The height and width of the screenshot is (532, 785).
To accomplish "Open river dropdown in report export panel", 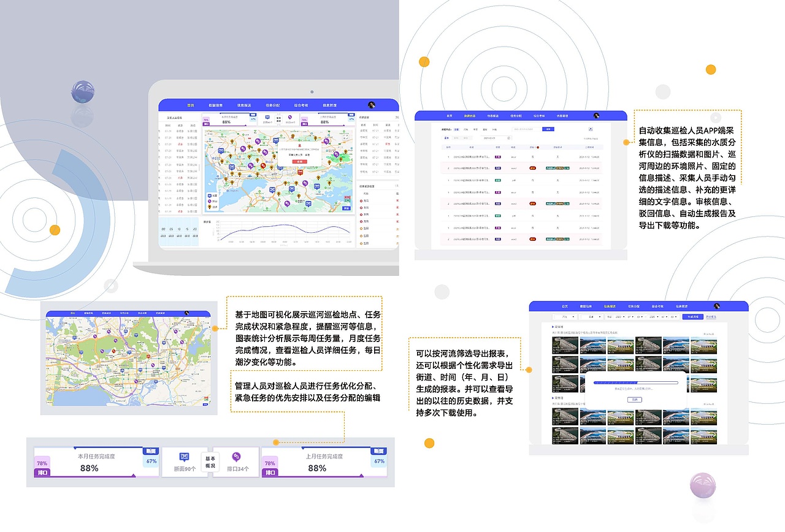I will click(565, 317).
